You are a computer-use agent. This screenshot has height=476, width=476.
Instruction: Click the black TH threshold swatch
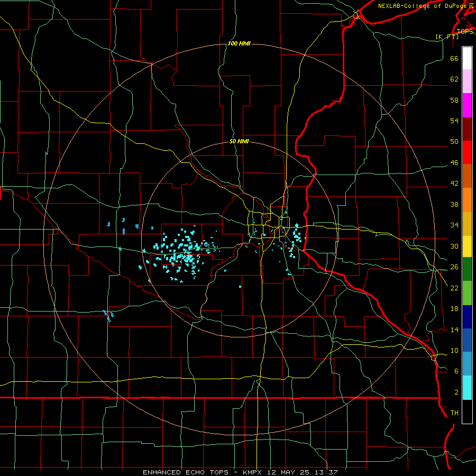[467, 411]
